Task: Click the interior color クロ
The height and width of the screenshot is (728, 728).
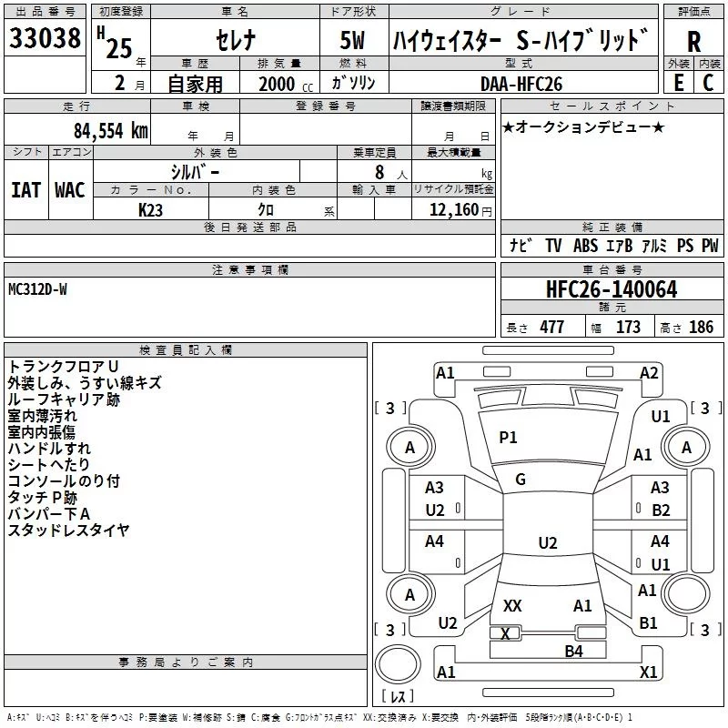Action: (x=266, y=210)
